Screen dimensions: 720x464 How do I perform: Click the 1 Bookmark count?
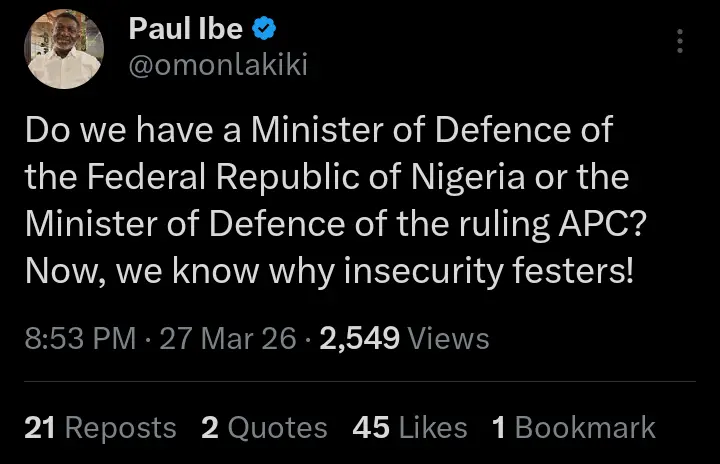click(574, 428)
